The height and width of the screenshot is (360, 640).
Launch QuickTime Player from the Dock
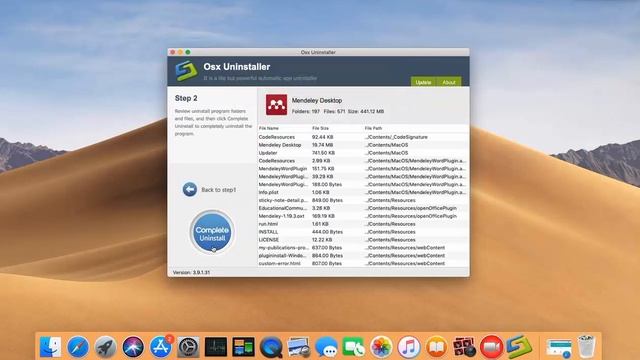click(271, 347)
